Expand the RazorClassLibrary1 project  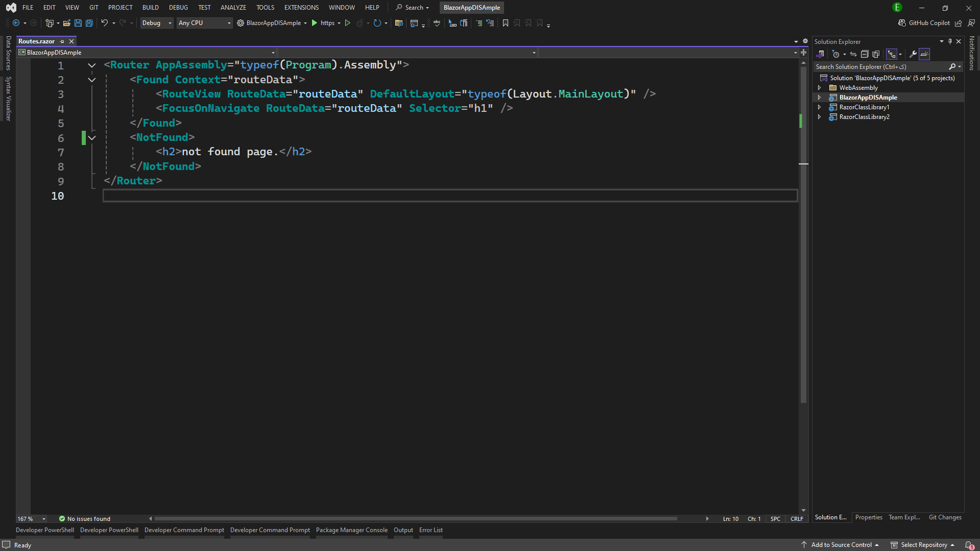(819, 107)
